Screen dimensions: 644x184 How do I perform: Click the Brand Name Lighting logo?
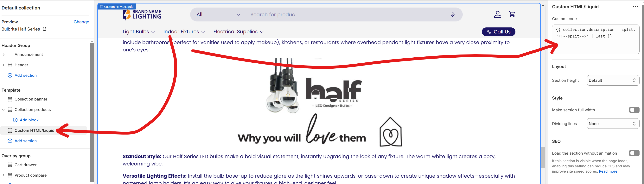point(142,14)
